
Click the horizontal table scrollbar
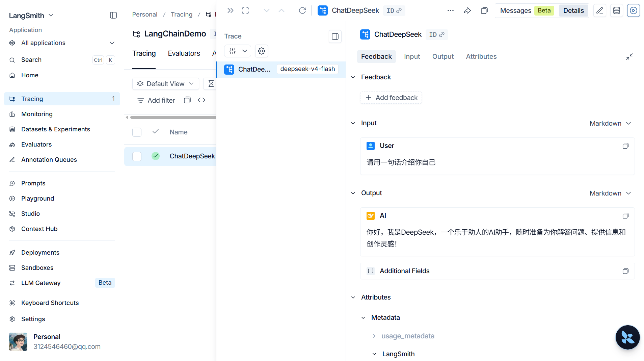coord(173,118)
